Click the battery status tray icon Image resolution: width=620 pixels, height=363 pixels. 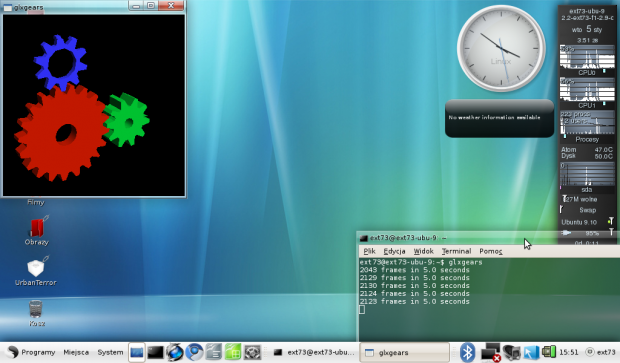tap(549, 352)
